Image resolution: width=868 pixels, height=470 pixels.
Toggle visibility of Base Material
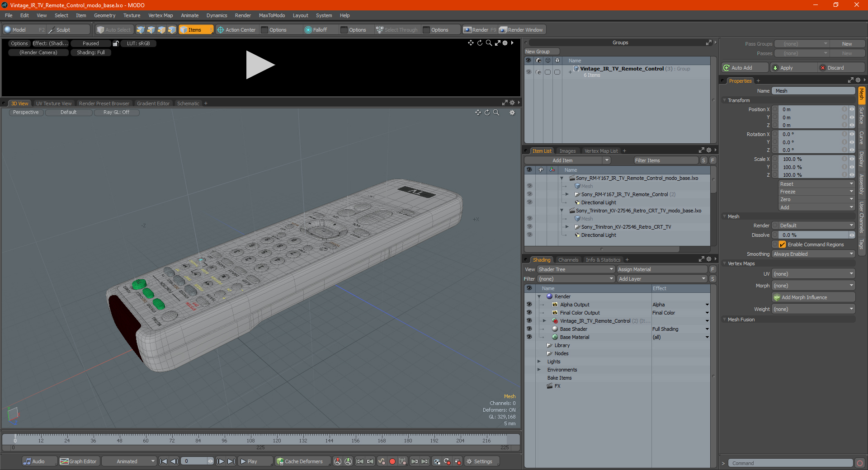[529, 337]
